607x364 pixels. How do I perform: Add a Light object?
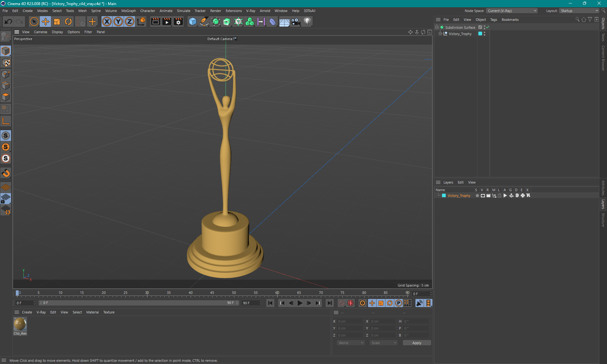coord(307,21)
